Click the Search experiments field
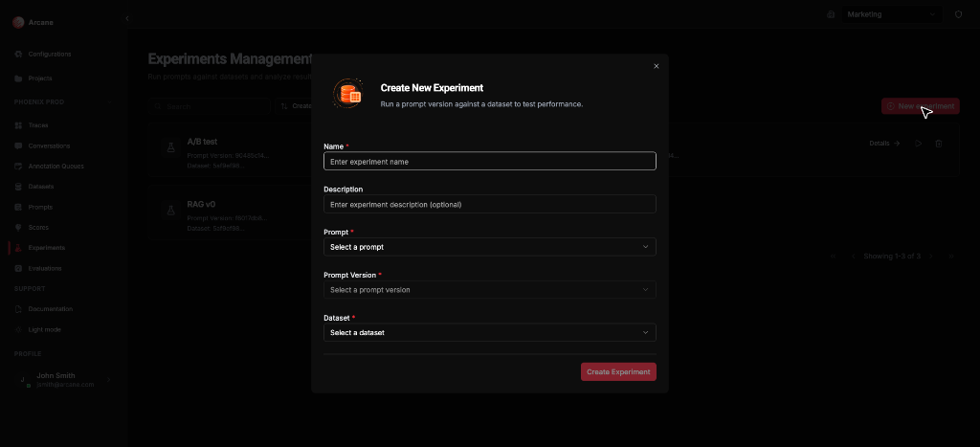The height and width of the screenshot is (447, 980). tap(209, 106)
